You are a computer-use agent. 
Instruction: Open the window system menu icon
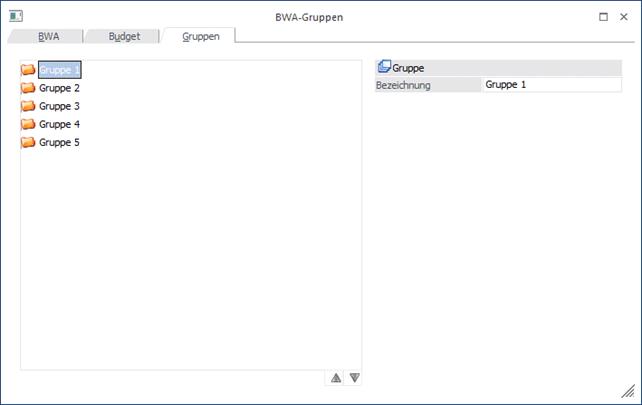(x=16, y=17)
